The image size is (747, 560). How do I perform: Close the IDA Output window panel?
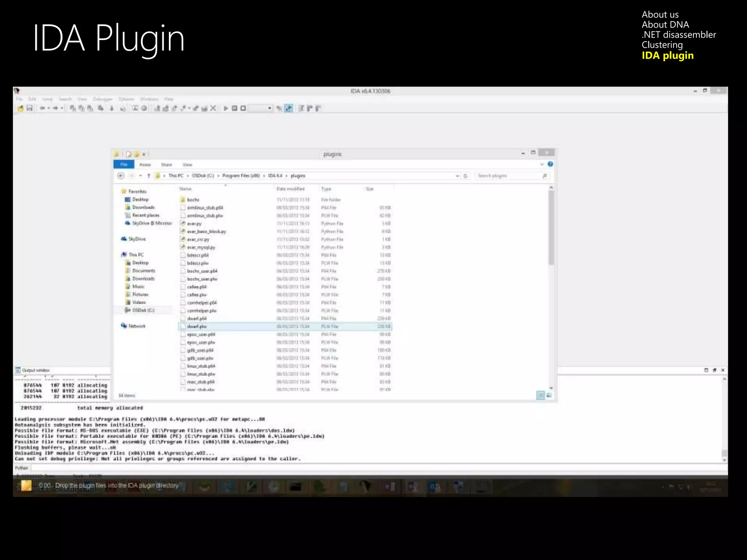point(723,370)
